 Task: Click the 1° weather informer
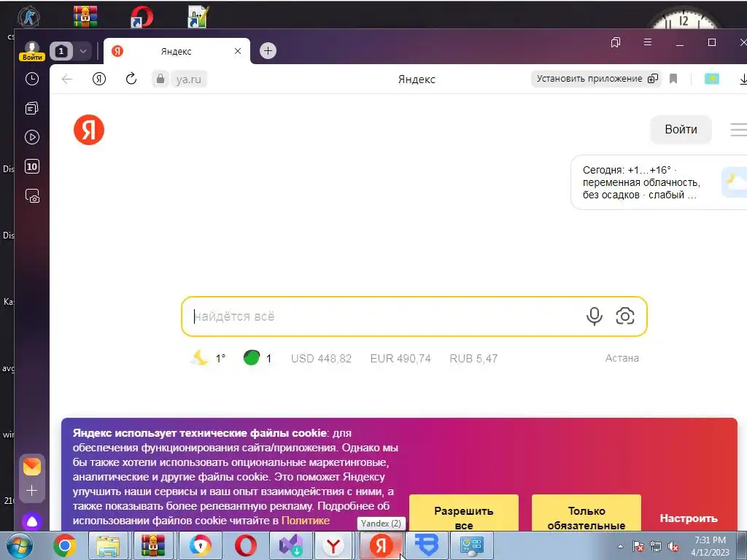[208, 358]
